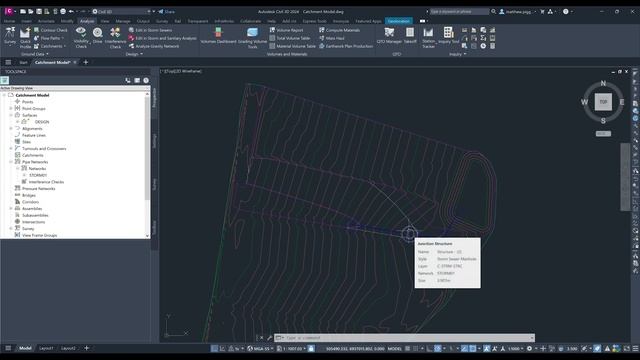Click Edit in Storm Sewers

(150, 30)
